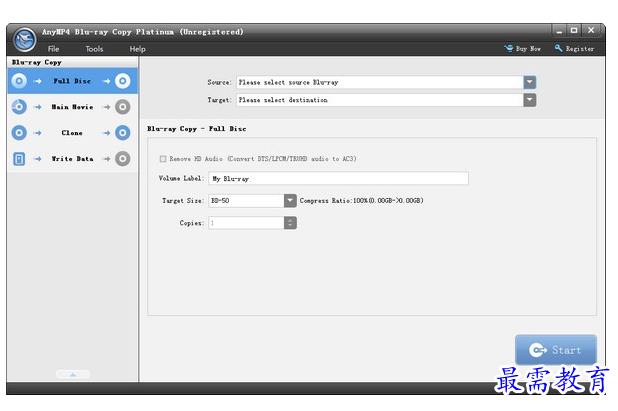
Task: Minimize the application window
Action: [559, 30]
